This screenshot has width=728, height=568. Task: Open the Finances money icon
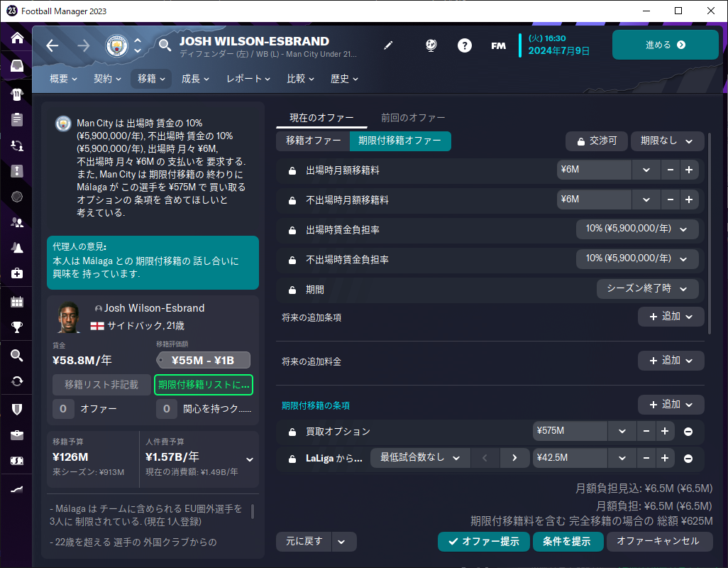tap(17, 461)
